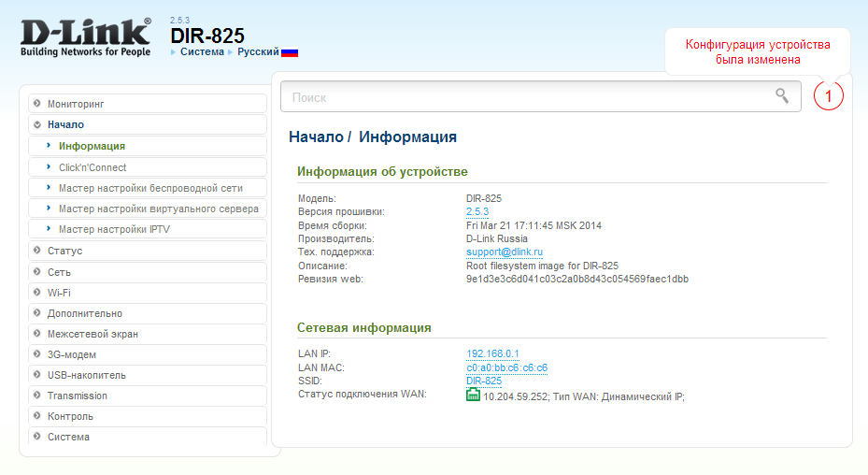Image resolution: width=868 pixels, height=475 pixels.
Task: Expand the Сеть section arrow icon
Action: (x=37, y=271)
